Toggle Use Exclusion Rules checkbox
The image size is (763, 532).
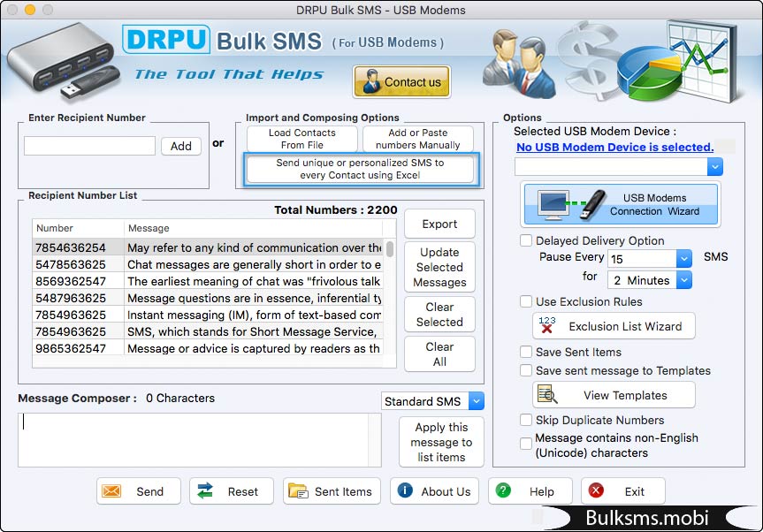point(525,301)
